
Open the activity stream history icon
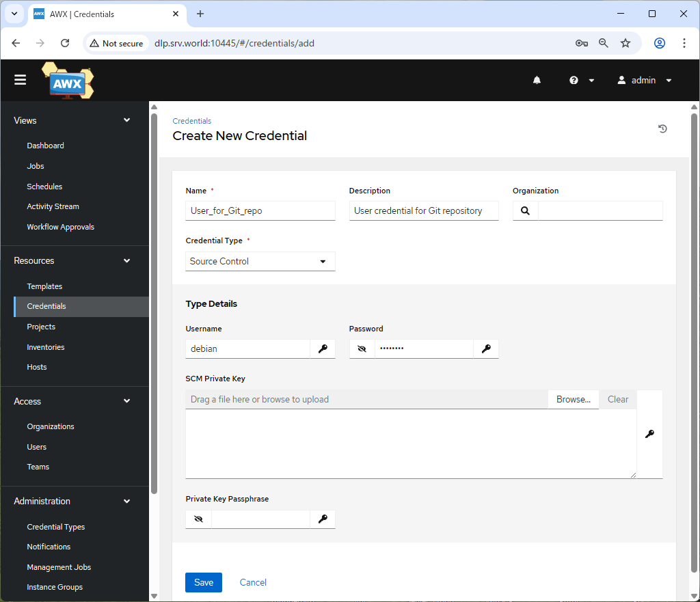click(662, 128)
